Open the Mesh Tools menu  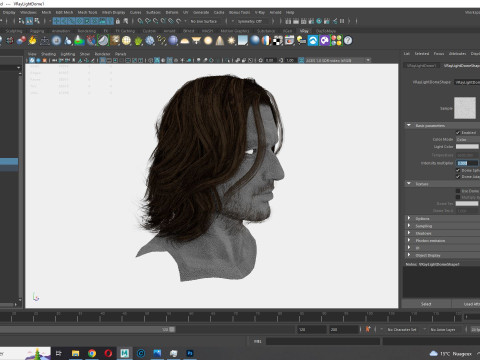87,12
